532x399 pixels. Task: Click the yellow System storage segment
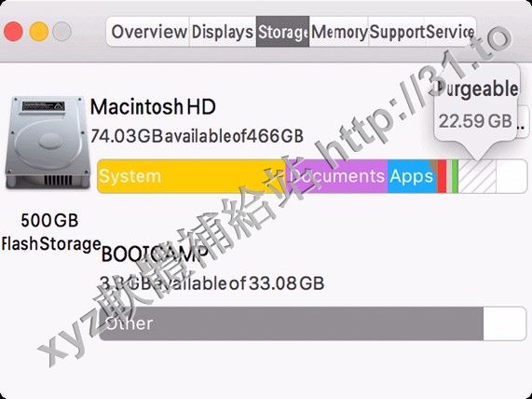[192, 176]
